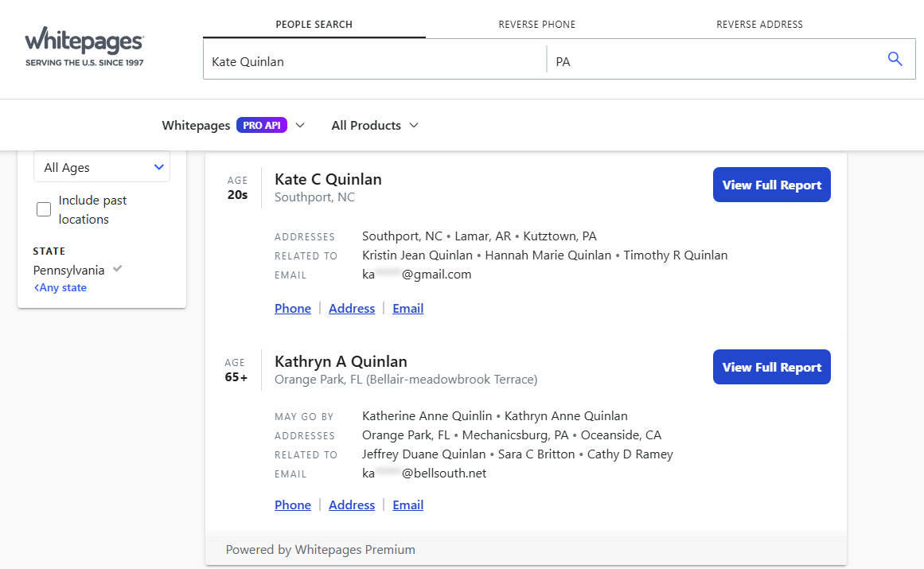
Task: Click the Kate C Quinlan name heading
Action: click(x=328, y=179)
